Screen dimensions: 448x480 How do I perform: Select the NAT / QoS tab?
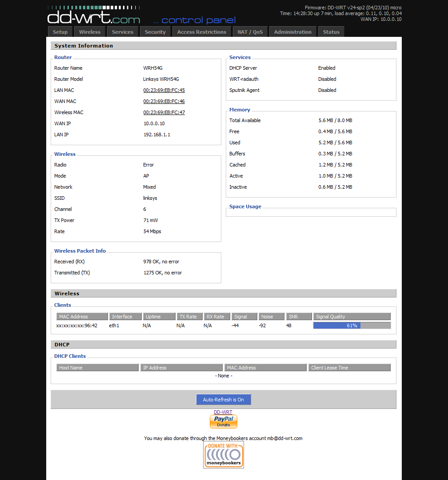click(x=250, y=32)
